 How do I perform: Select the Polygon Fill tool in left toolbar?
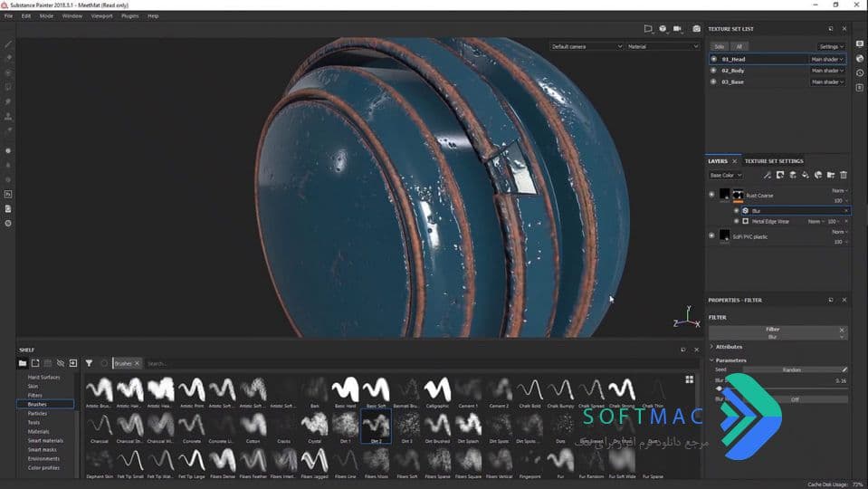pos(8,87)
